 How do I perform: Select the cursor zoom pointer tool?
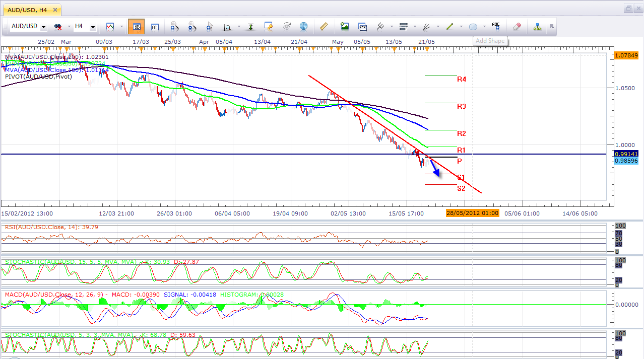tap(210, 26)
